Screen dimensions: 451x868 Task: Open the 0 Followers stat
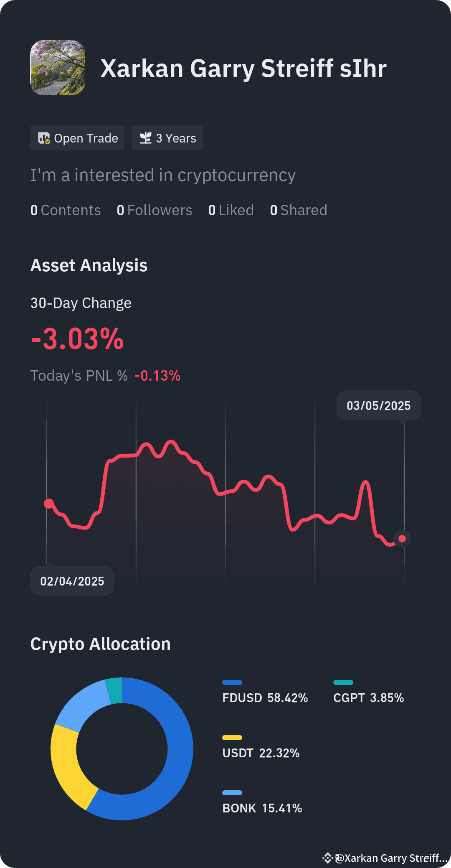pos(155,210)
